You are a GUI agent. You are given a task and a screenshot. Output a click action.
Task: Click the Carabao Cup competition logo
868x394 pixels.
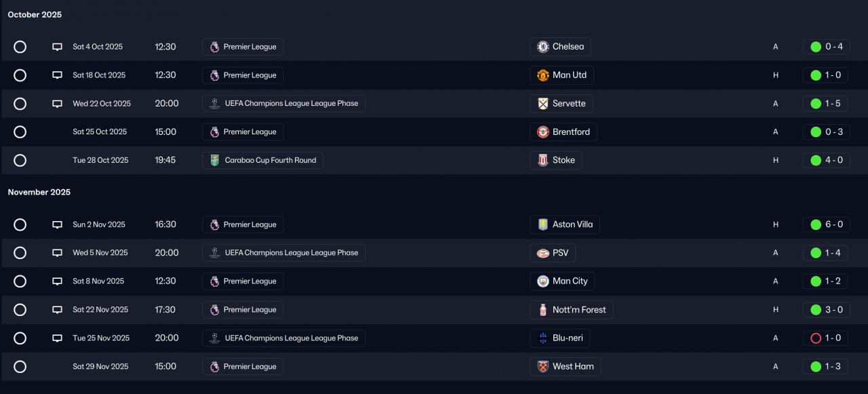pyautogui.click(x=214, y=161)
